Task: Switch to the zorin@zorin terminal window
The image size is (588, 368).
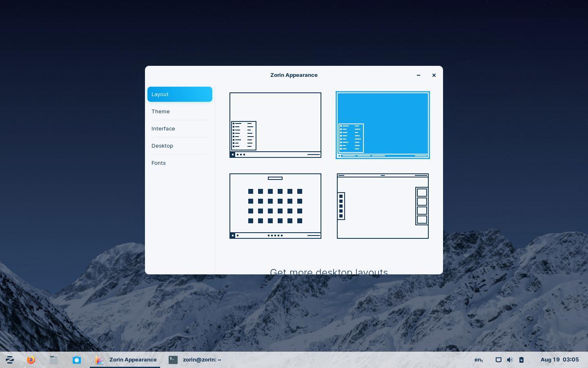Action: pos(195,360)
